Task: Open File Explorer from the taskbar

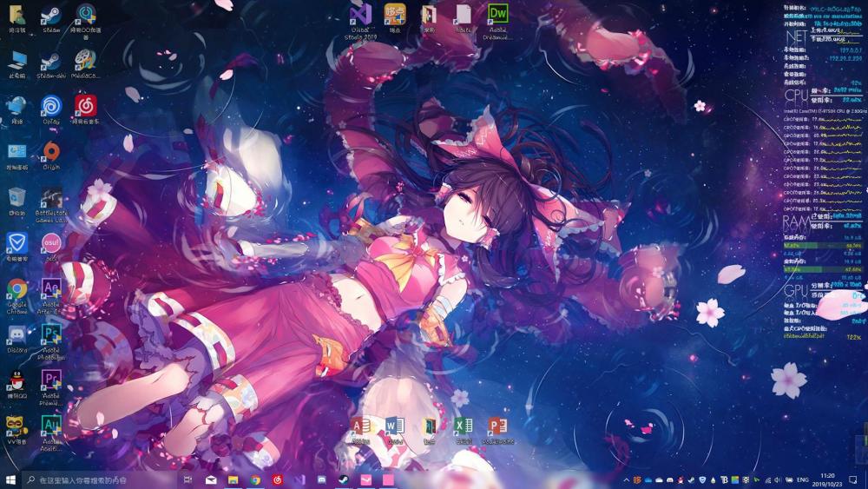Action: (x=233, y=479)
